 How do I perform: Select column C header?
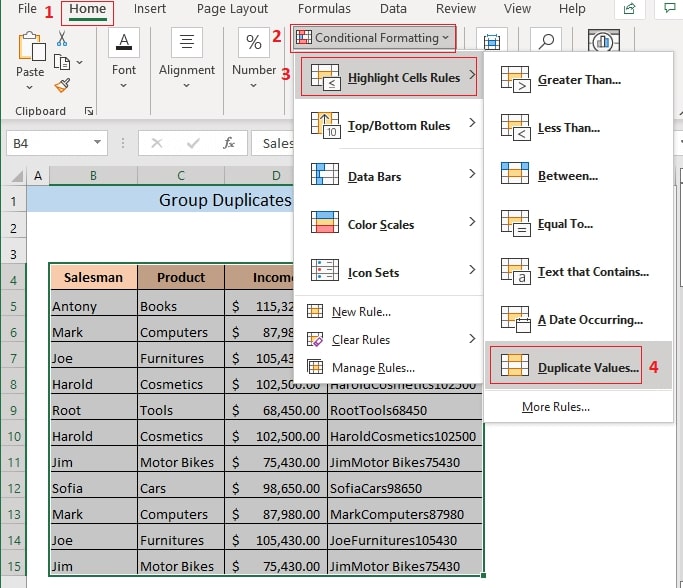(181, 176)
